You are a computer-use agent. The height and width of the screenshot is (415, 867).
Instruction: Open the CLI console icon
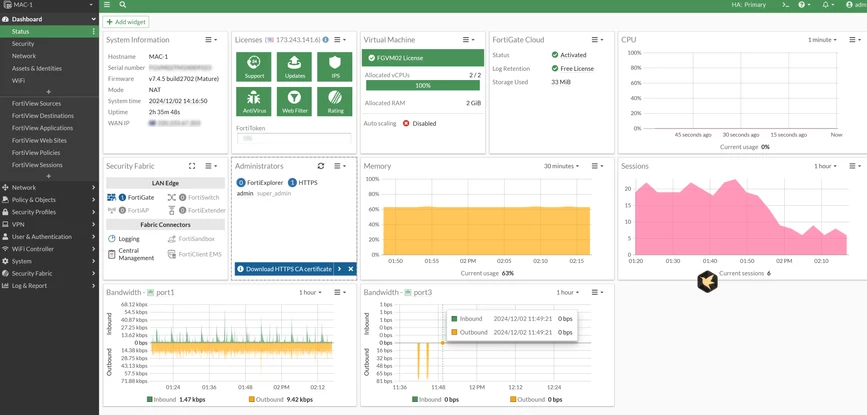coord(785,4)
